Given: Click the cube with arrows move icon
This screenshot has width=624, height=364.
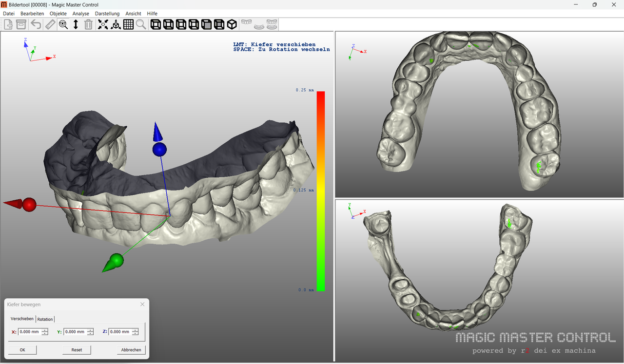Looking at the screenshot, I should click(x=116, y=24).
